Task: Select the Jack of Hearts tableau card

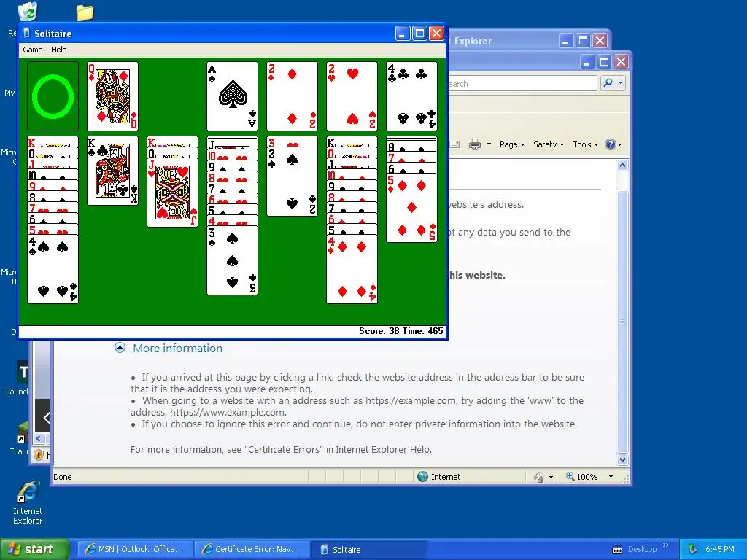Action: 172,192
